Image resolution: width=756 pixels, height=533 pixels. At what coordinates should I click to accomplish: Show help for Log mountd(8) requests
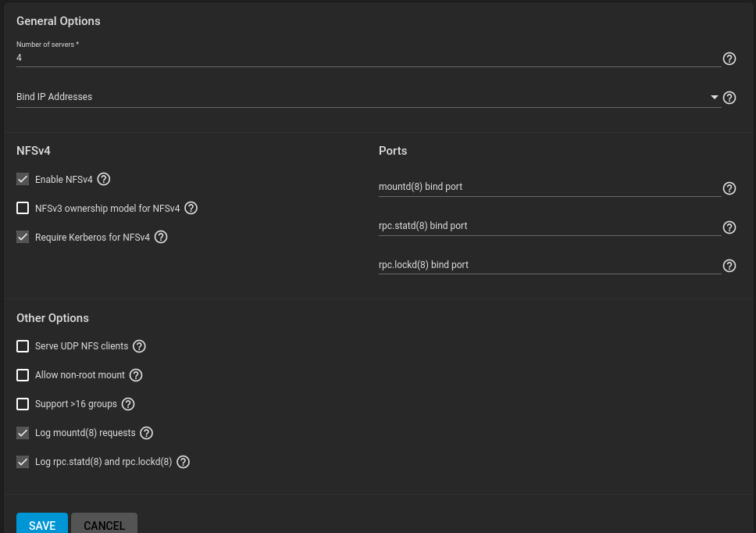click(x=147, y=433)
